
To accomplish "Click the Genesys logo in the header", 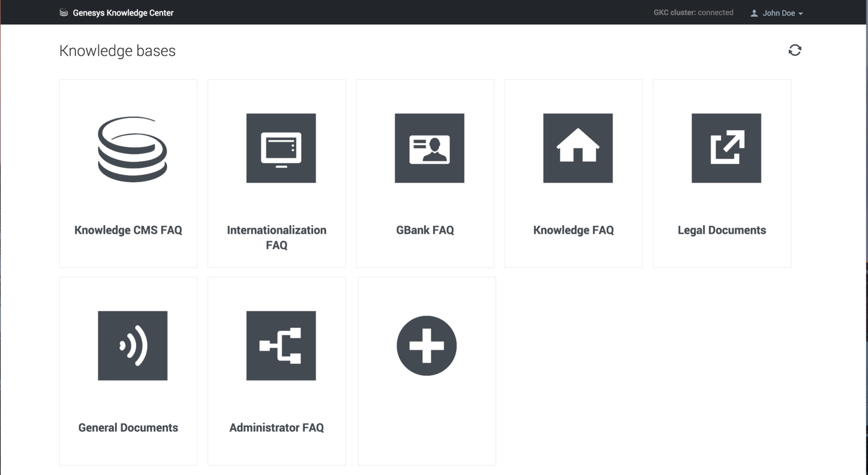I will click(63, 12).
